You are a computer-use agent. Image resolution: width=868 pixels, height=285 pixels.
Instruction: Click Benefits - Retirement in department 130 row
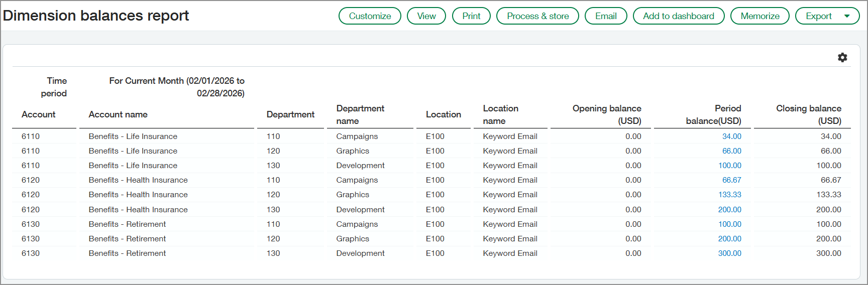(x=127, y=253)
